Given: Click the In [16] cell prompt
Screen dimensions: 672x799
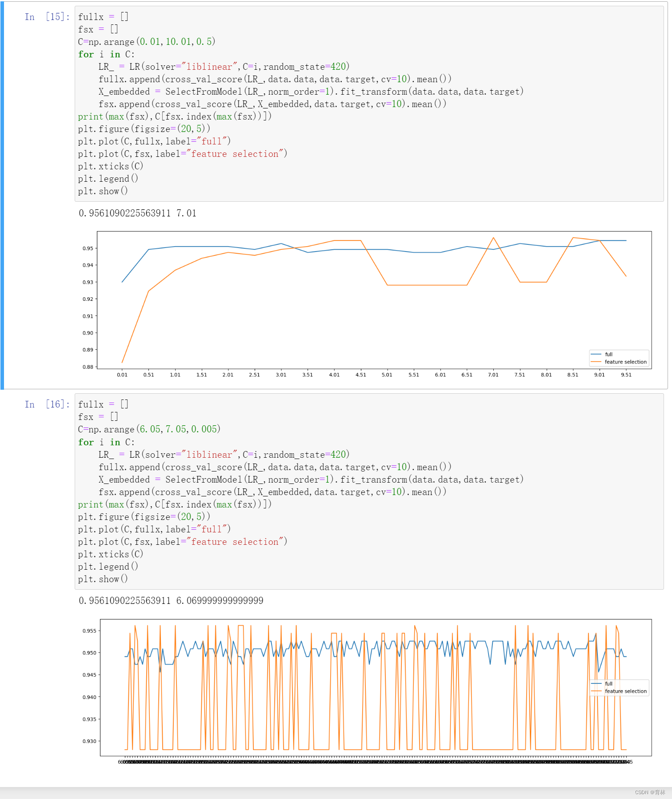Looking at the screenshot, I should [x=47, y=404].
